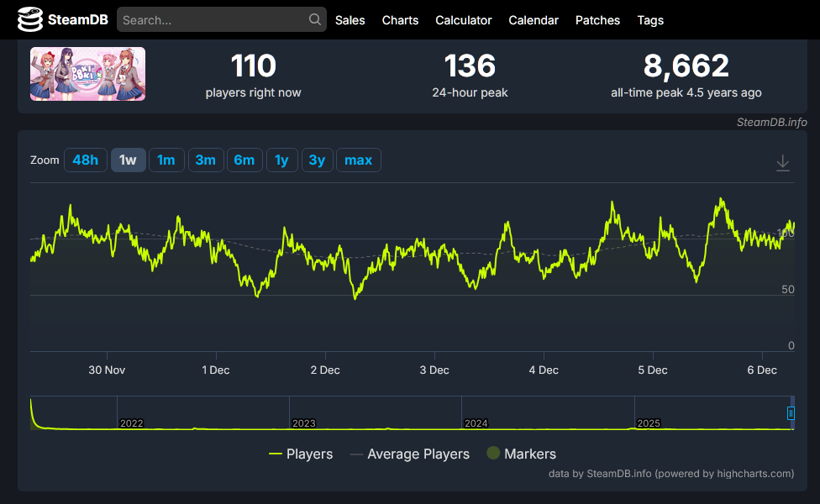The height and width of the screenshot is (504, 820).
Task: Click the '50' y-axis label
Action: pyautogui.click(x=787, y=289)
